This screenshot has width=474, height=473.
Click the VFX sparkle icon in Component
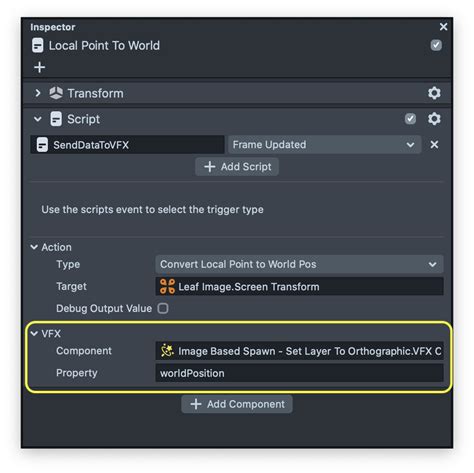click(x=167, y=351)
